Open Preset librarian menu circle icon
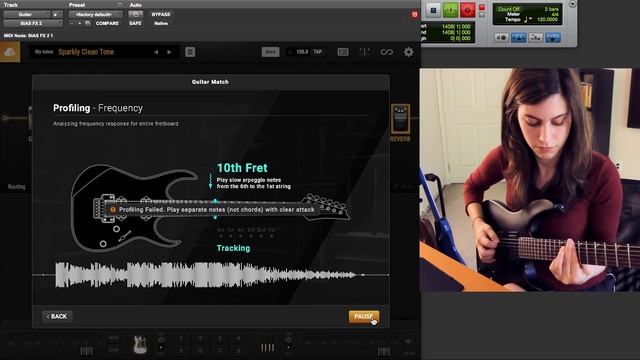Viewport: 640px width, 360px height. click(120, 5)
